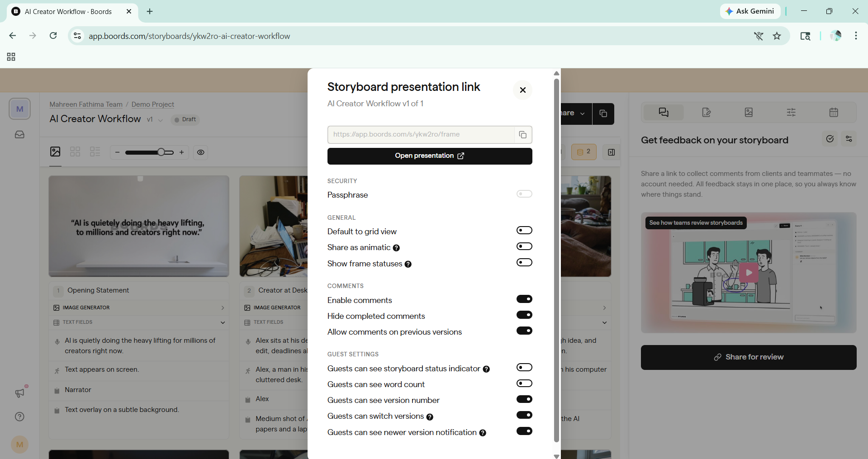Click the completed comments check icon

(x=830, y=139)
